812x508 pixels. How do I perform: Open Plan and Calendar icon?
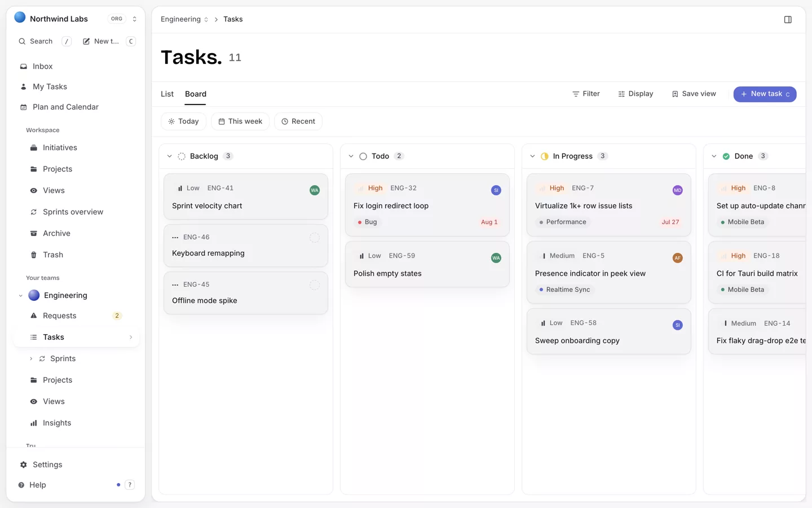(x=24, y=107)
